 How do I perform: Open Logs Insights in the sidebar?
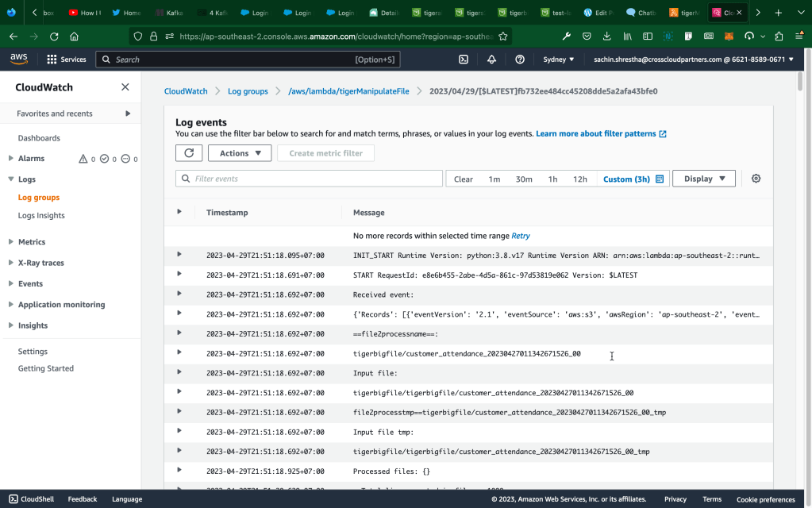coord(41,215)
